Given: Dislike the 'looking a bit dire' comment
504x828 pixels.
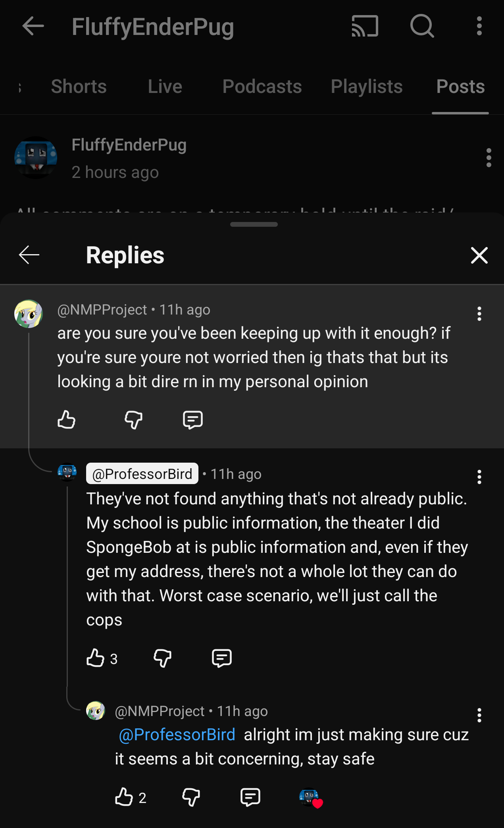Looking at the screenshot, I should click(133, 420).
